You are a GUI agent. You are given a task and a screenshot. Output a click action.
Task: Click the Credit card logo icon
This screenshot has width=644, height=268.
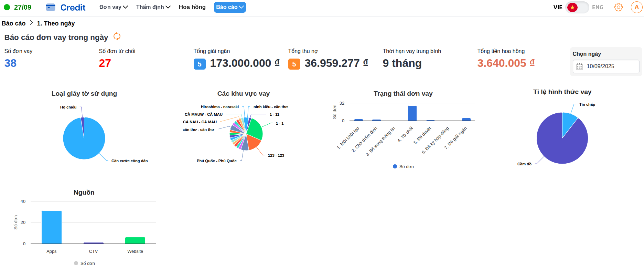51,7
